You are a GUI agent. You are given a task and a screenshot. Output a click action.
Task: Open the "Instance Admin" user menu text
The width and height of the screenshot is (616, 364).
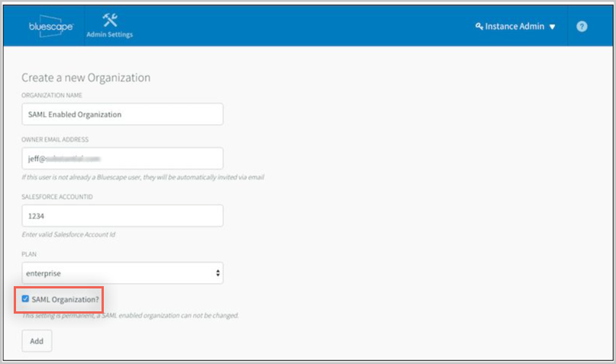(515, 27)
